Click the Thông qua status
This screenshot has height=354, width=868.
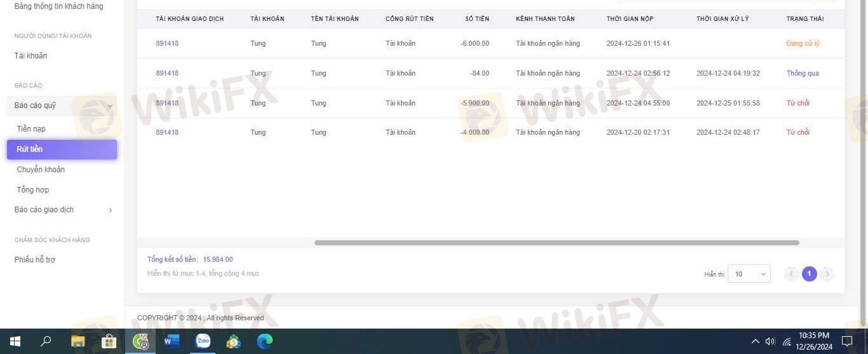tap(803, 73)
